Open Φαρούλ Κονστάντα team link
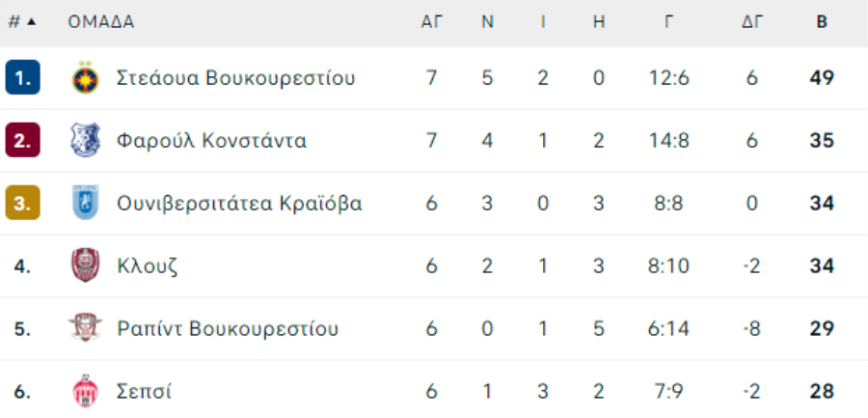 pyautogui.click(x=211, y=141)
